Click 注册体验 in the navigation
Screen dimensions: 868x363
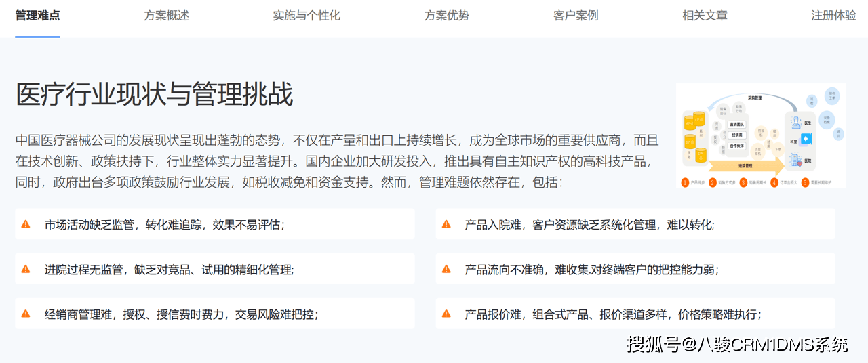tap(833, 16)
